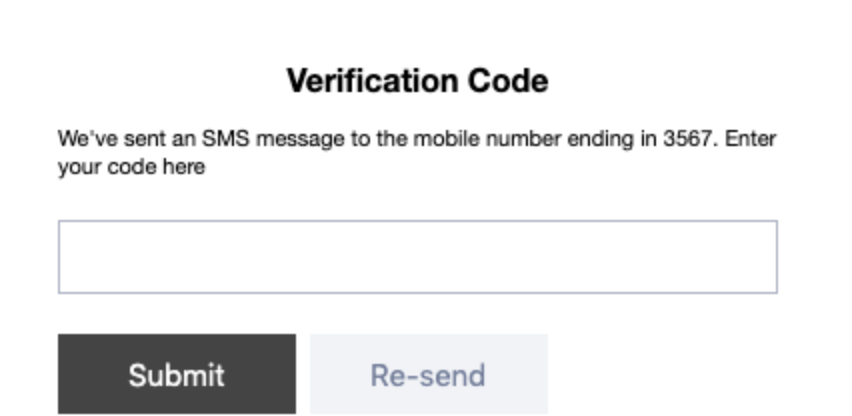Click the Submit button
Image resolution: width=852 pixels, height=416 pixels.
coord(177,374)
